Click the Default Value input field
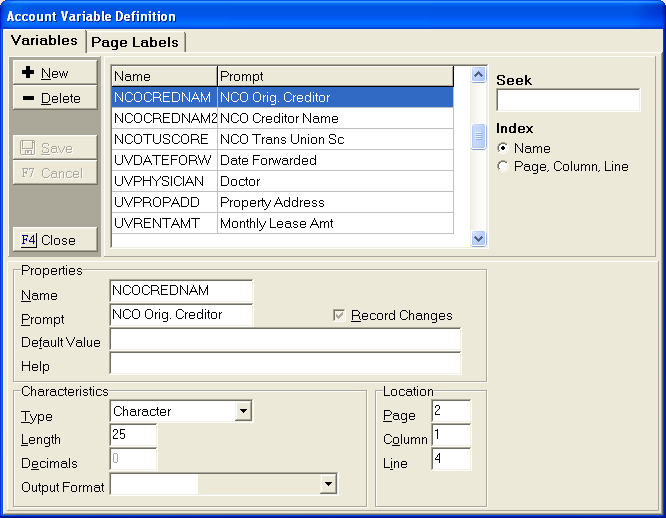666x518 pixels. 284,341
